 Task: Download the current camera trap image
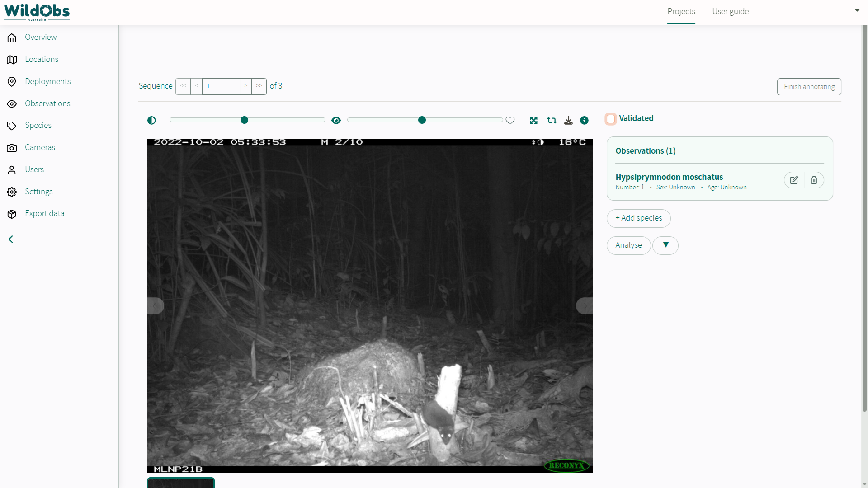pyautogui.click(x=568, y=120)
